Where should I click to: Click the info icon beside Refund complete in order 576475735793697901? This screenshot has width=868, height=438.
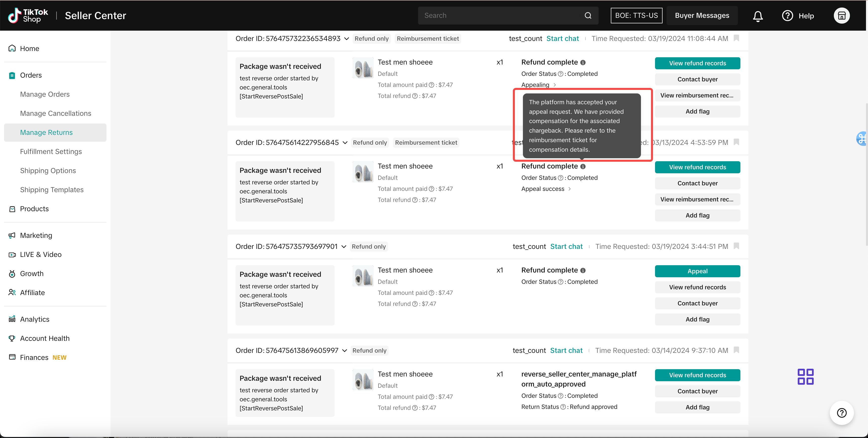coord(583,270)
